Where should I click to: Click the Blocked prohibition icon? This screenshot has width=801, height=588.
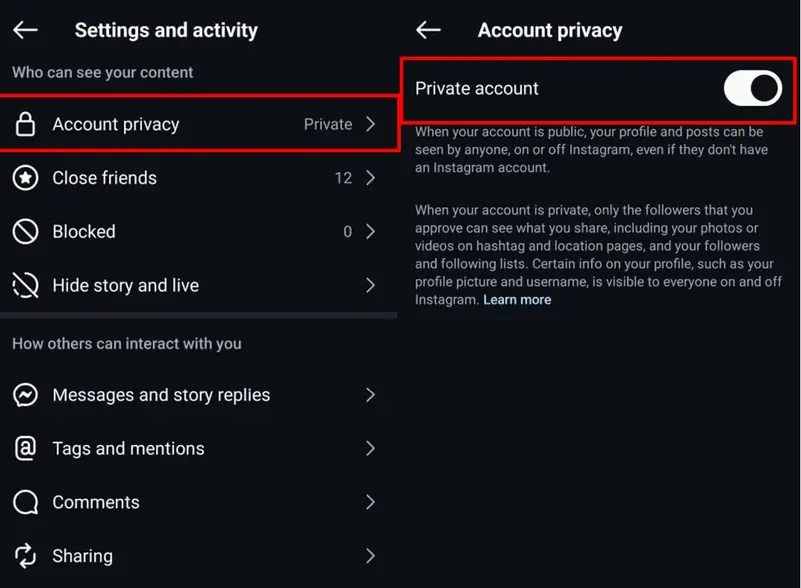click(25, 231)
